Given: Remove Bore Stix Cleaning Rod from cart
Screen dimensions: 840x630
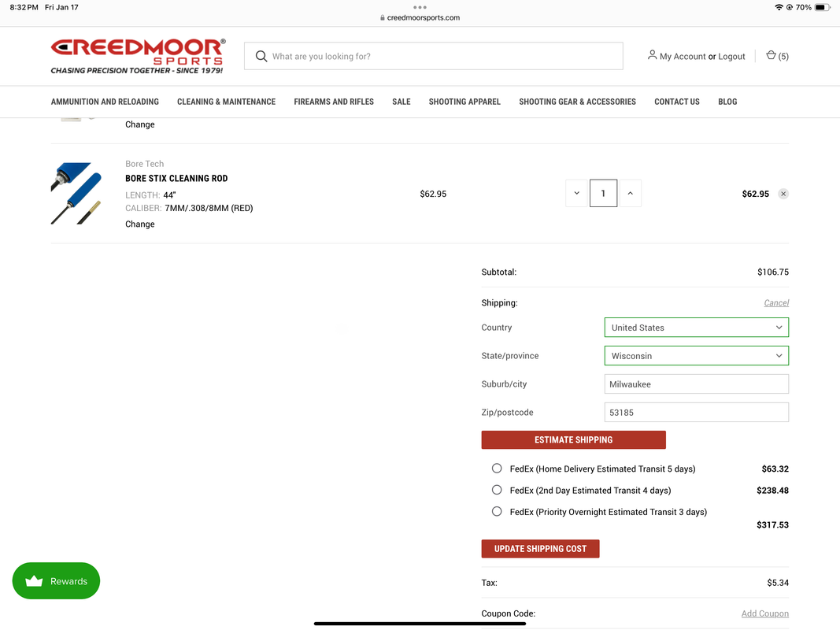Looking at the screenshot, I should point(783,194).
